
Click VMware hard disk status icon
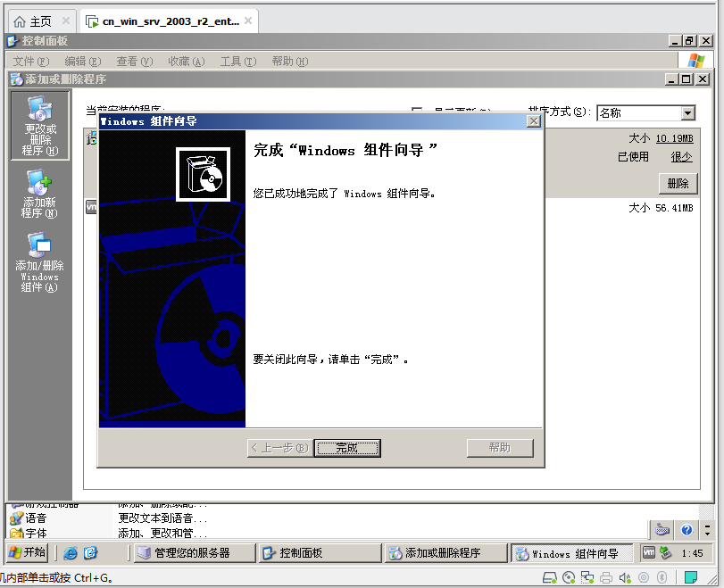(549, 577)
